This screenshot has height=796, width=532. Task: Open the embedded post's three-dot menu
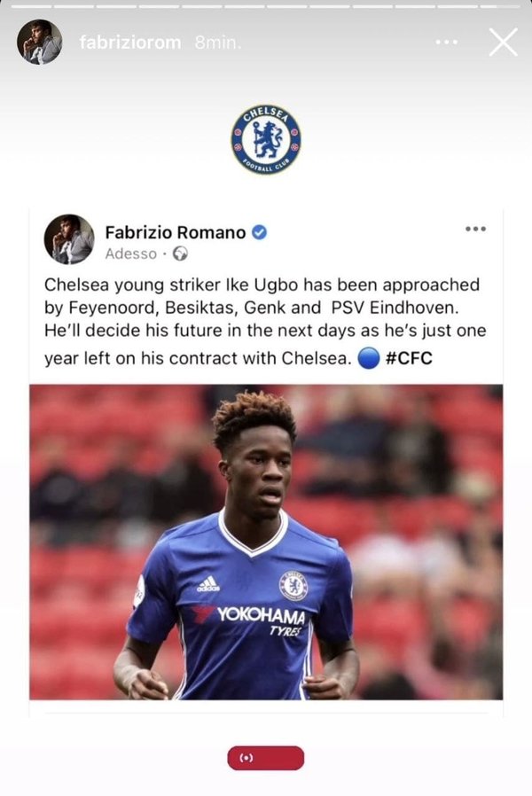(x=475, y=229)
